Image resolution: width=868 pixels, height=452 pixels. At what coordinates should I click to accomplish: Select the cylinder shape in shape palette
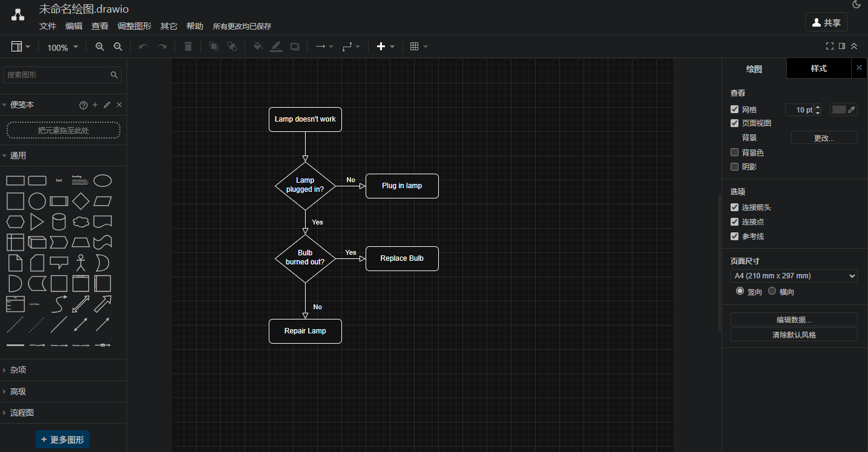coord(59,221)
